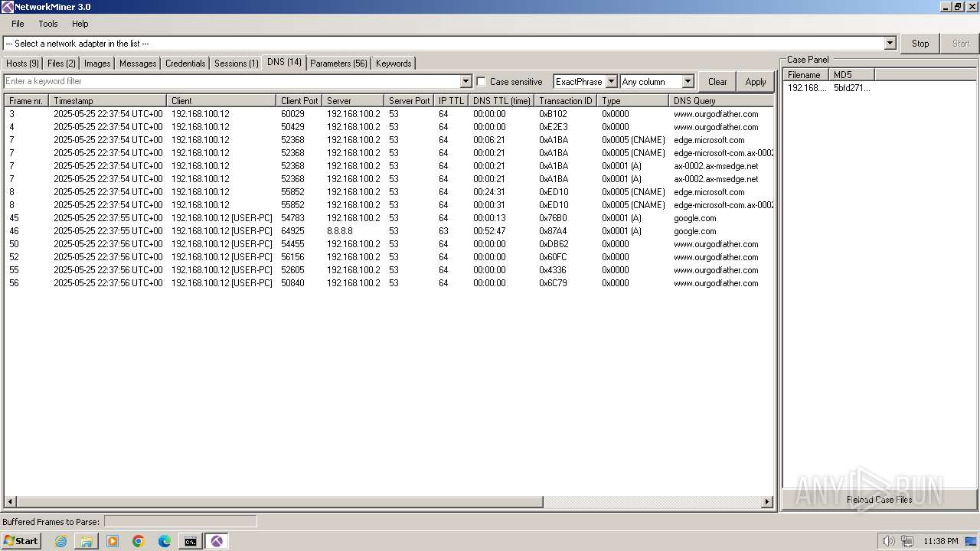
Task: Click the horizontal scrollbar thumb in DNS table
Action: click(x=279, y=502)
